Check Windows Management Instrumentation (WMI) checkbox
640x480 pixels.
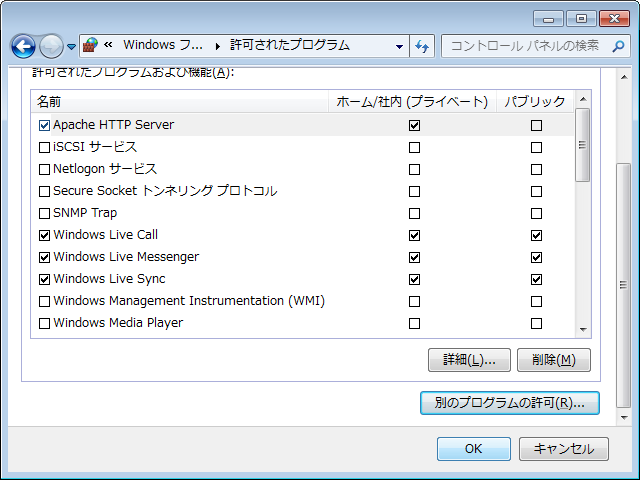point(44,302)
